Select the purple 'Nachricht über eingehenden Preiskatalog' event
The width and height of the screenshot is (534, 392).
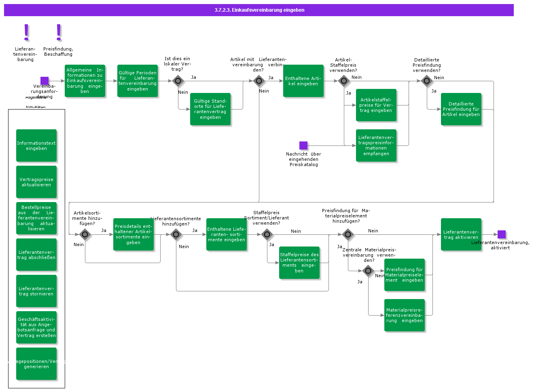tap(303, 145)
